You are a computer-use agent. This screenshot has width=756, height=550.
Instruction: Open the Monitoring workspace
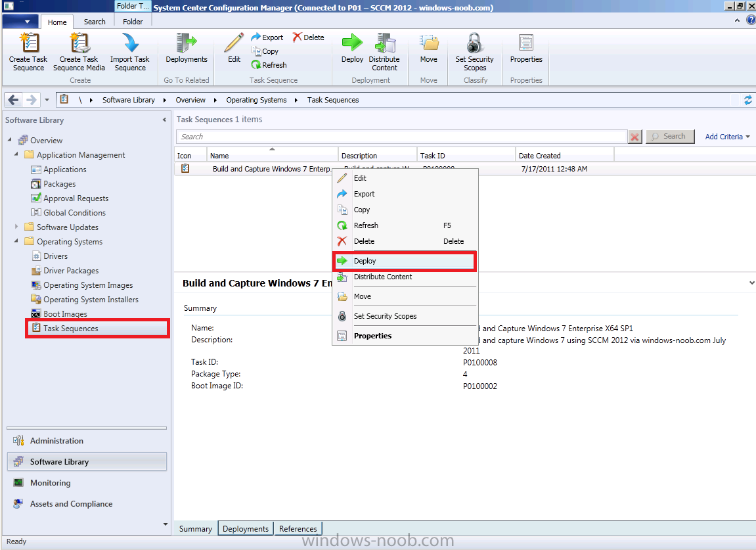[87, 482]
